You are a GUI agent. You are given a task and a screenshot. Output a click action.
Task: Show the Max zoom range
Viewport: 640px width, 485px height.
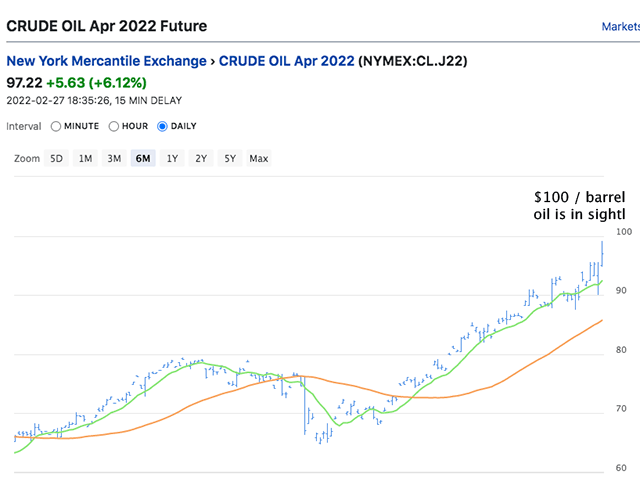point(259,158)
